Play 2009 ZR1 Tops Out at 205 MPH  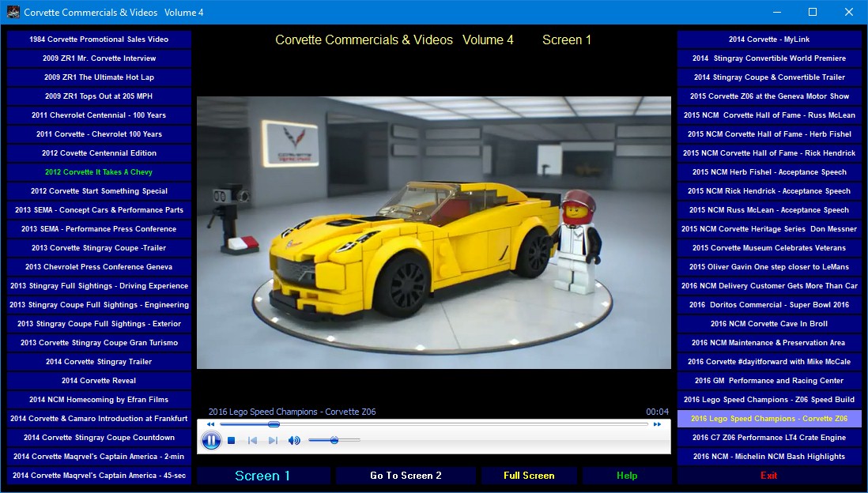(99, 96)
